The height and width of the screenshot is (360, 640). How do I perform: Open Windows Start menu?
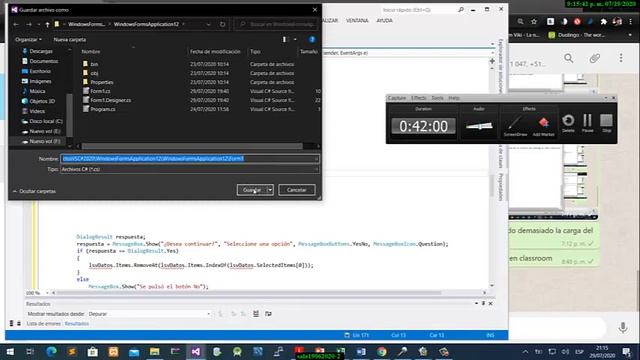coord(10,351)
